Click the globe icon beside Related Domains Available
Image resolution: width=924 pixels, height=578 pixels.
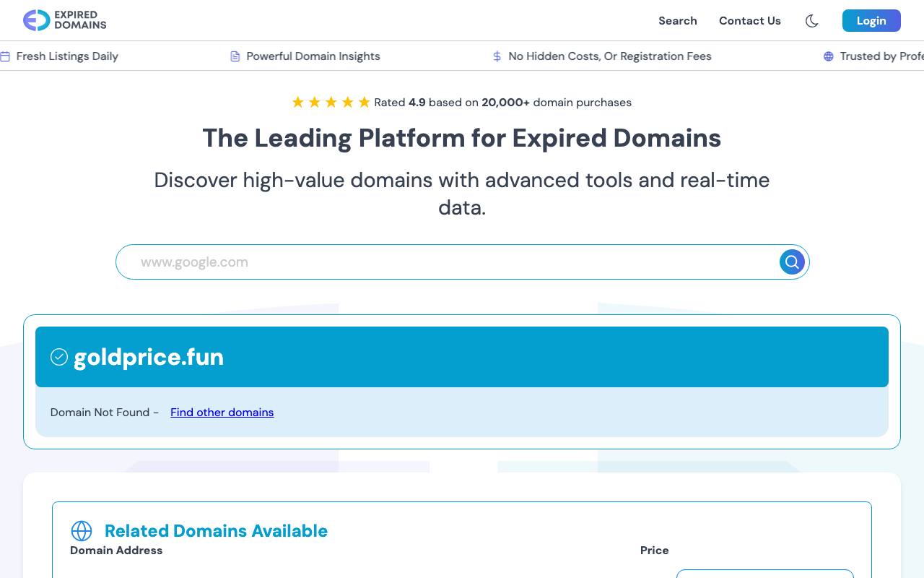click(82, 531)
